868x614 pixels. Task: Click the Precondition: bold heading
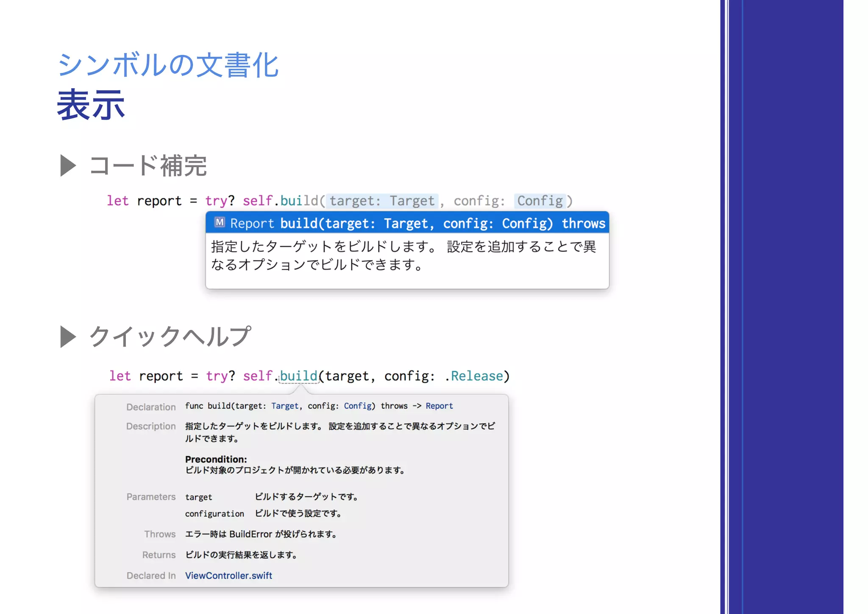tap(216, 459)
